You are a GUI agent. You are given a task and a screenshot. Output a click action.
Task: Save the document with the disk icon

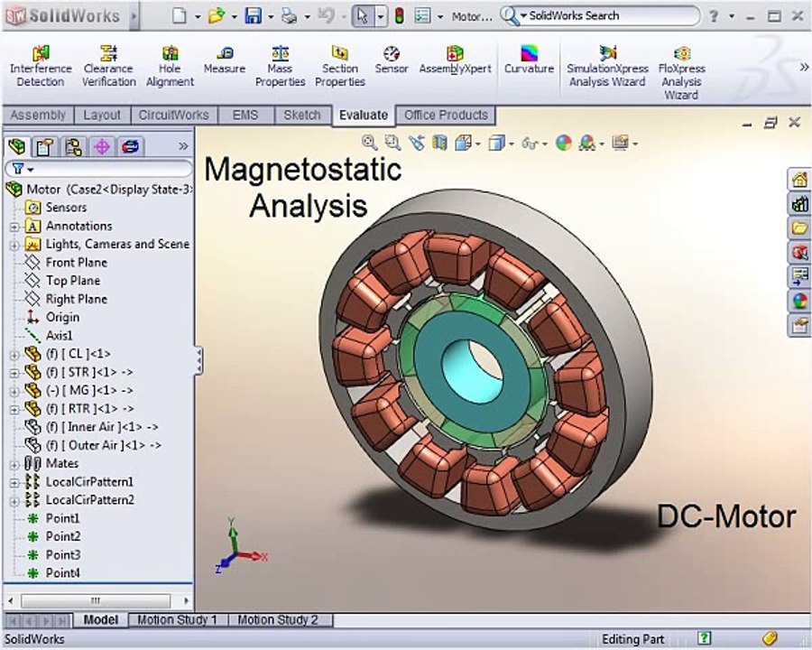254,16
